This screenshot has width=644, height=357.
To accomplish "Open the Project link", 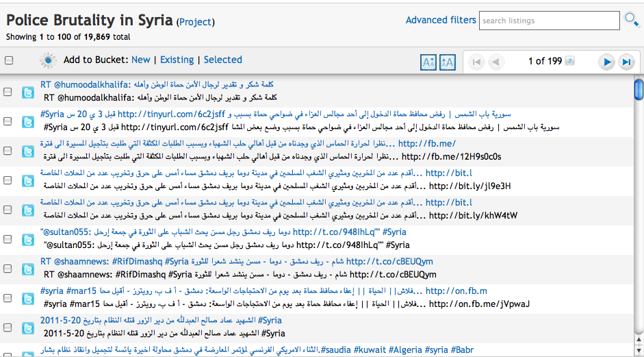I will pyautogui.click(x=196, y=22).
